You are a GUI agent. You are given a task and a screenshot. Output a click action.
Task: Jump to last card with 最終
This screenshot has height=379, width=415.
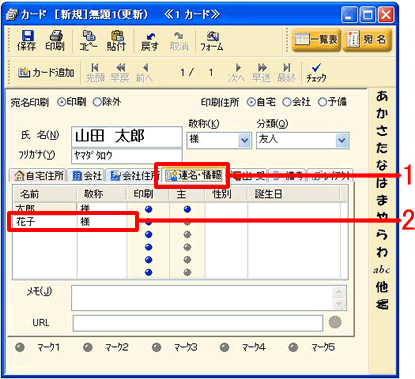click(x=286, y=73)
